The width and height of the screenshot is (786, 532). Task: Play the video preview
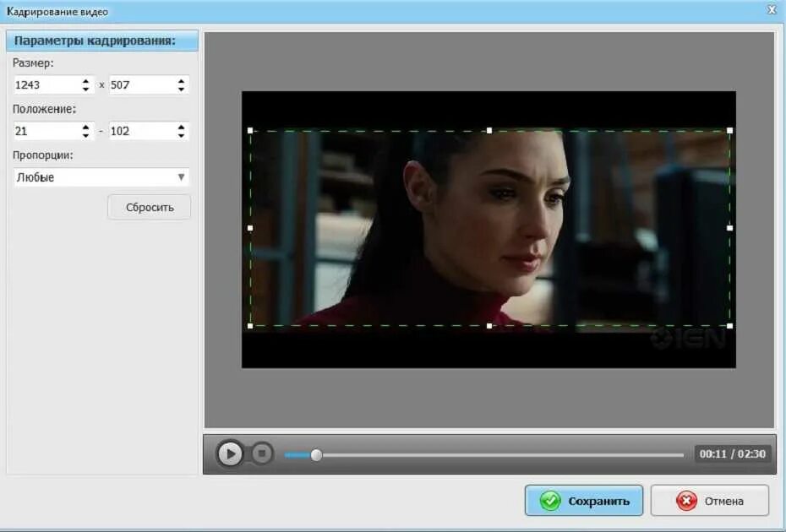pos(230,453)
